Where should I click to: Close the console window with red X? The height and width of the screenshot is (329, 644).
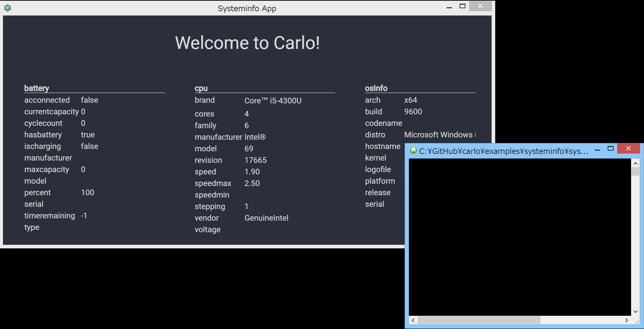[628, 149]
